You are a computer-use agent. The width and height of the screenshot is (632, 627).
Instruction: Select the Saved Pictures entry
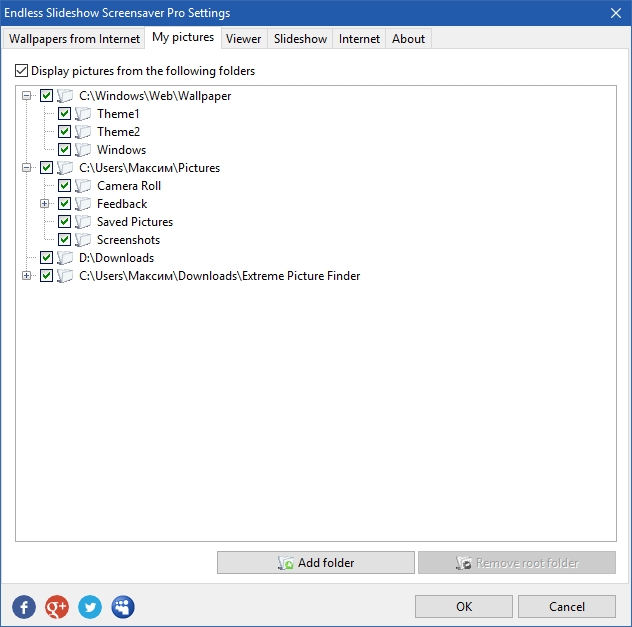135,222
